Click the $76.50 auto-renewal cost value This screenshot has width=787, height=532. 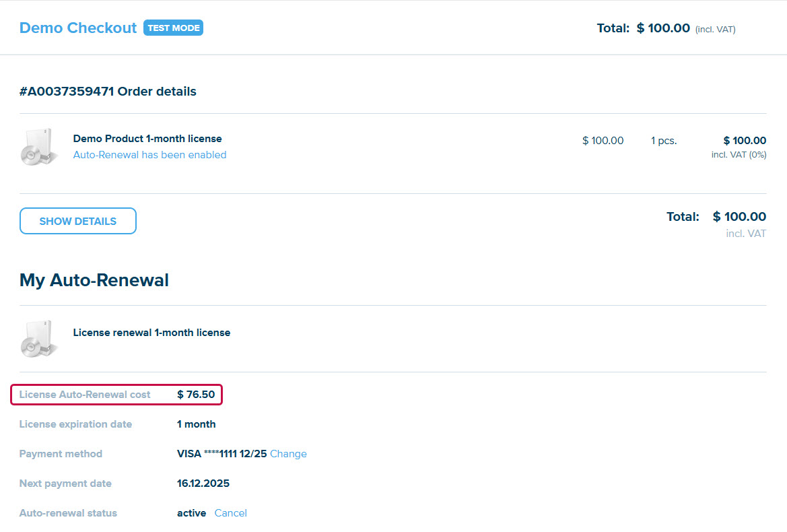tap(196, 395)
